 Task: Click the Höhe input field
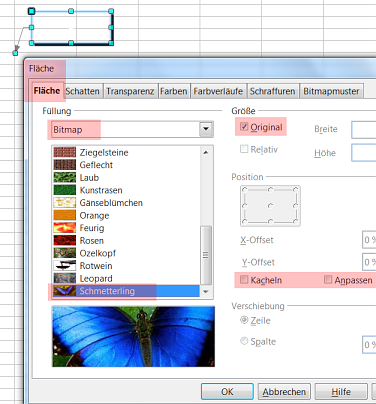point(364,153)
